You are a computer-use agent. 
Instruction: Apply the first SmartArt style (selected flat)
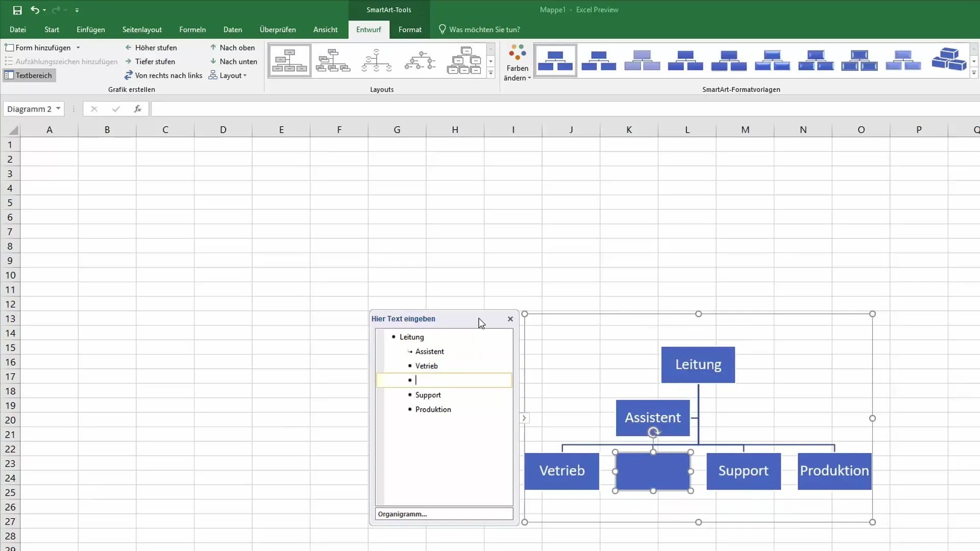pos(555,60)
